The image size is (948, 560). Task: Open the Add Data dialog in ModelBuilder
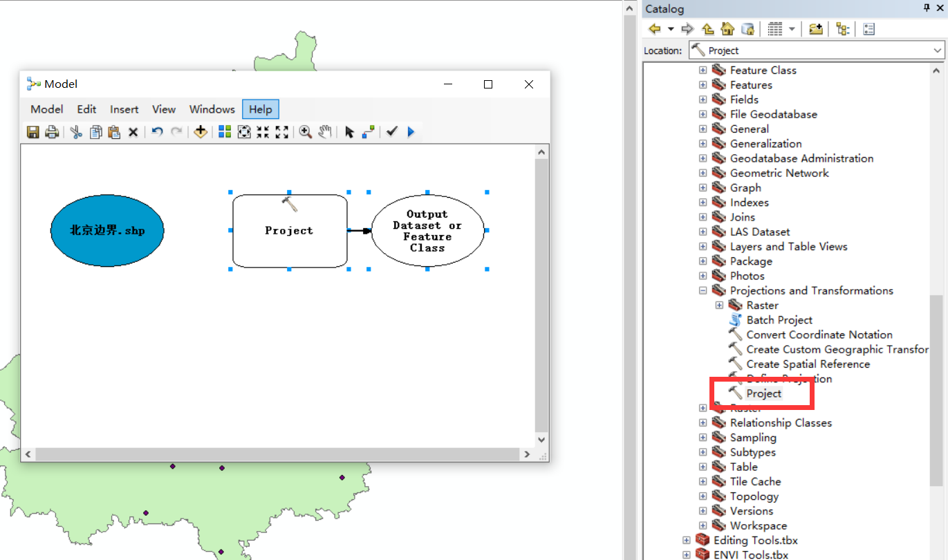200,131
